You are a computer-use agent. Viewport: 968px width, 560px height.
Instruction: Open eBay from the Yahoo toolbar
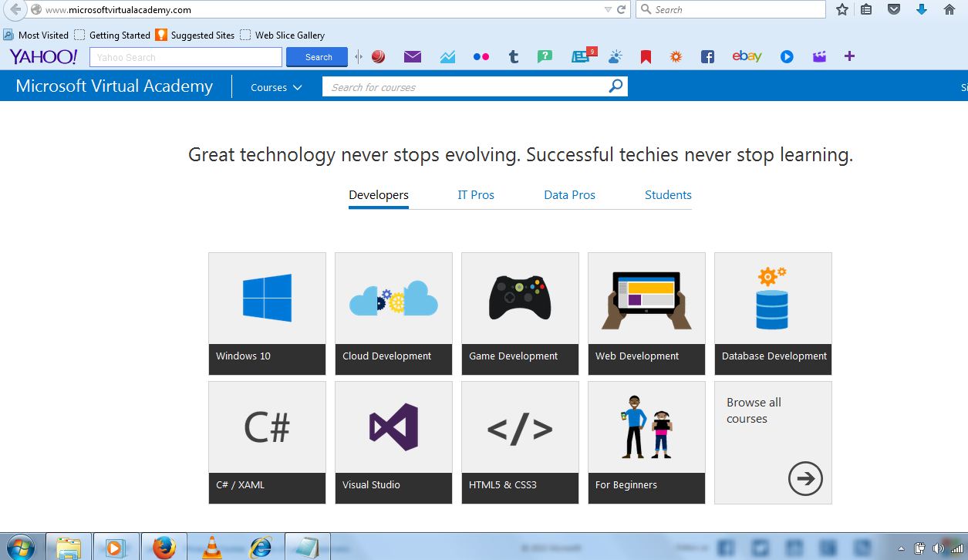(746, 56)
